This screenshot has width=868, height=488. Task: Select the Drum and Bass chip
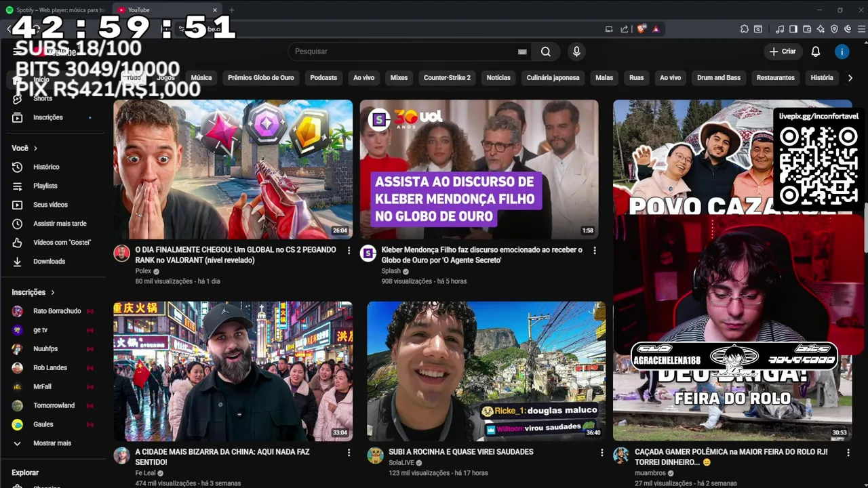[x=719, y=78]
